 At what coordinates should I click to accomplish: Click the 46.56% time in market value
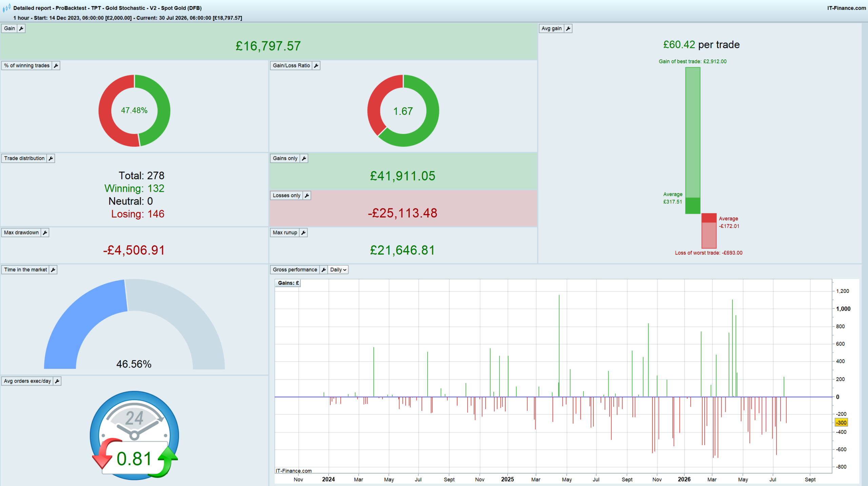tap(134, 364)
